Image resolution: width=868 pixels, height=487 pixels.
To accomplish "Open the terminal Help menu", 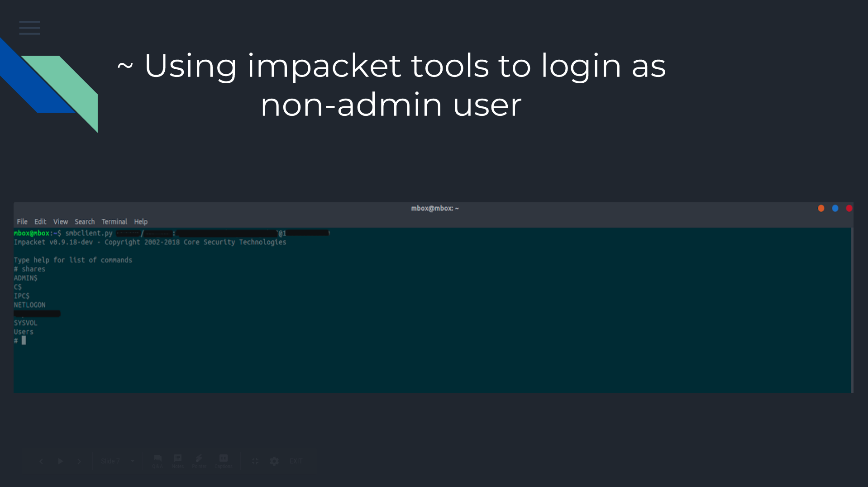I will (141, 222).
